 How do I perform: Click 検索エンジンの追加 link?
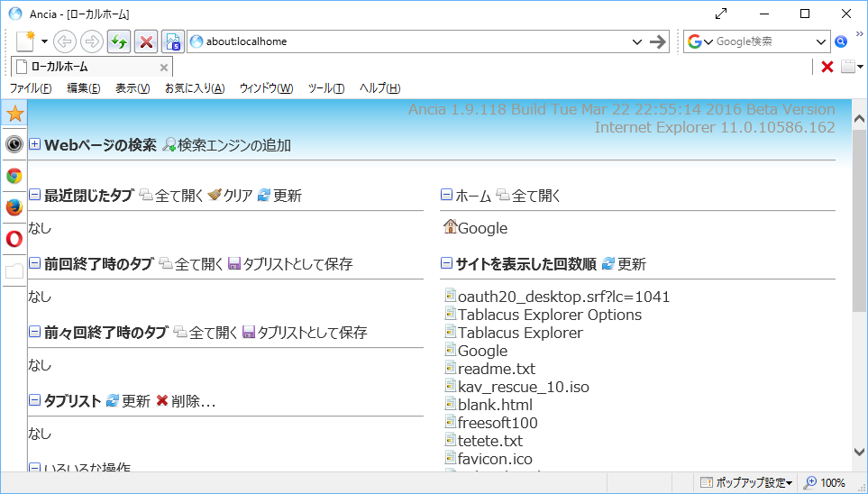[234, 145]
